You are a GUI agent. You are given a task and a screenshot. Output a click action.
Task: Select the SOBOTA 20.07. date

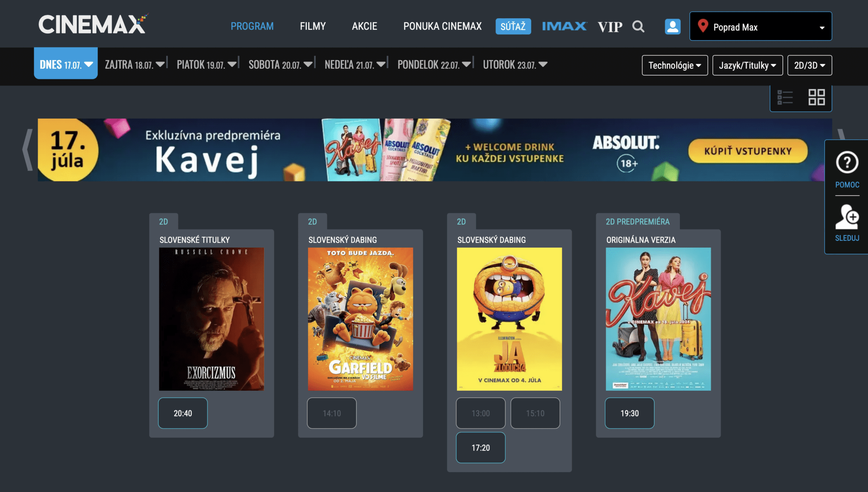(280, 64)
